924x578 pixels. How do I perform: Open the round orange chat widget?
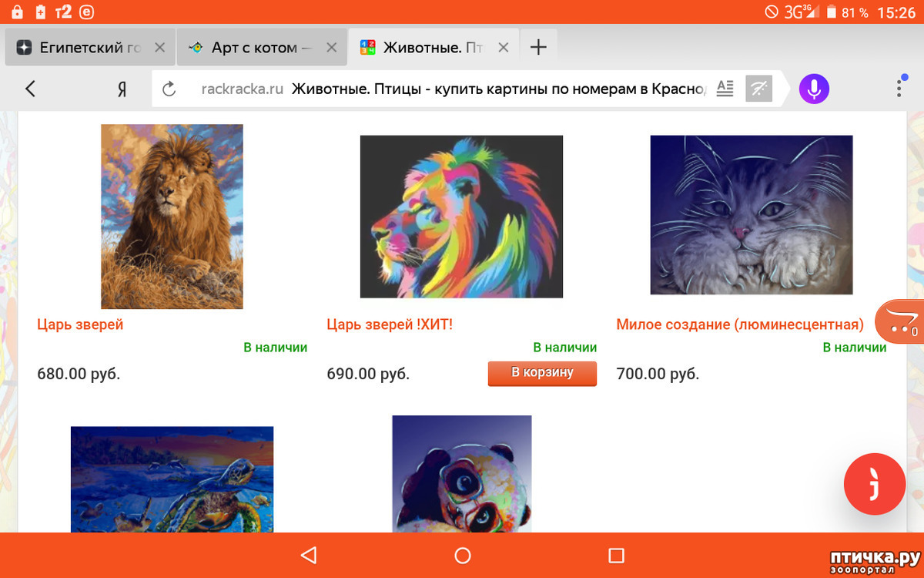[x=874, y=484]
